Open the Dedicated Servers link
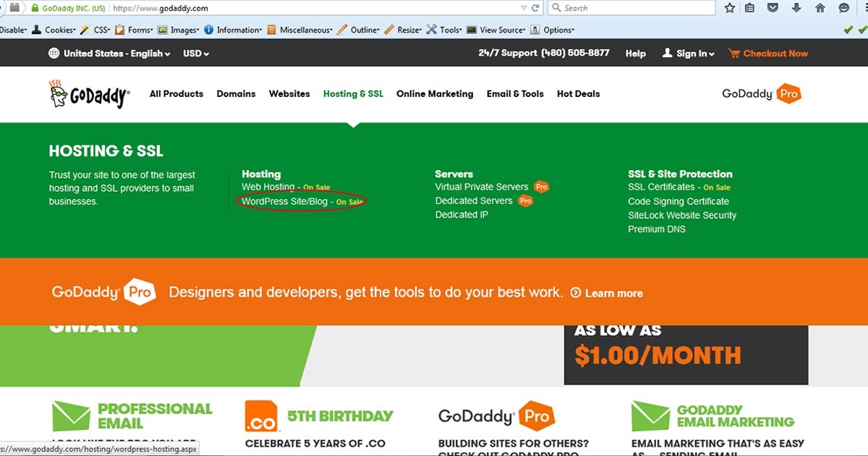This screenshot has height=456, width=868. [x=474, y=200]
